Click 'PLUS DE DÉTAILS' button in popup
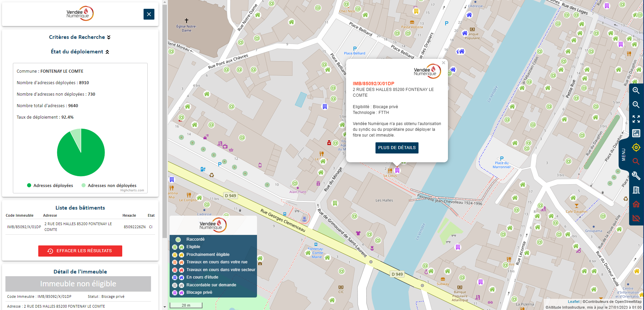The width and height of the screenshot is (644, 310). [397, 148]
